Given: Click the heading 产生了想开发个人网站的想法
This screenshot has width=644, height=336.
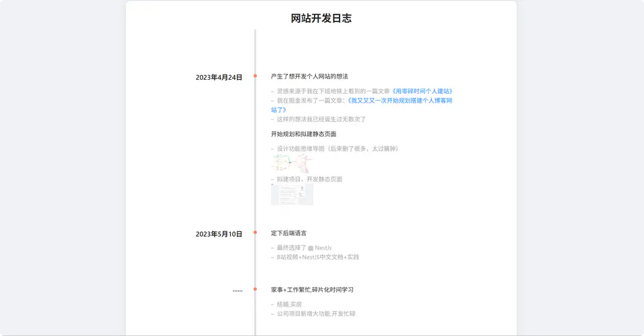Looking at the screenshot, I should pyautogui.click(x=309, y=76).
